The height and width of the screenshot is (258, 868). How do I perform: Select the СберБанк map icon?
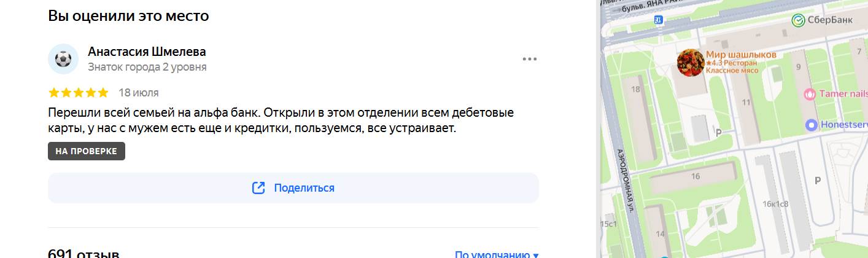pos(798,20)
